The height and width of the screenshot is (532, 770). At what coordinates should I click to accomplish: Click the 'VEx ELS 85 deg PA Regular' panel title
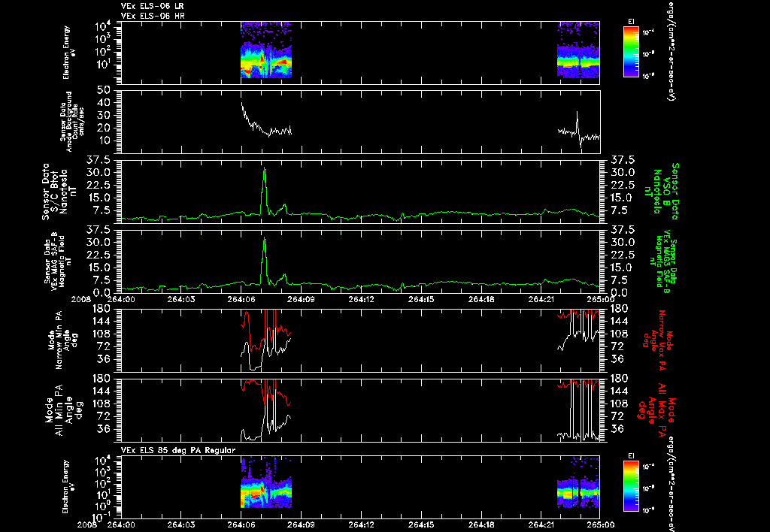pyautogui.click(x=177, y=450)
